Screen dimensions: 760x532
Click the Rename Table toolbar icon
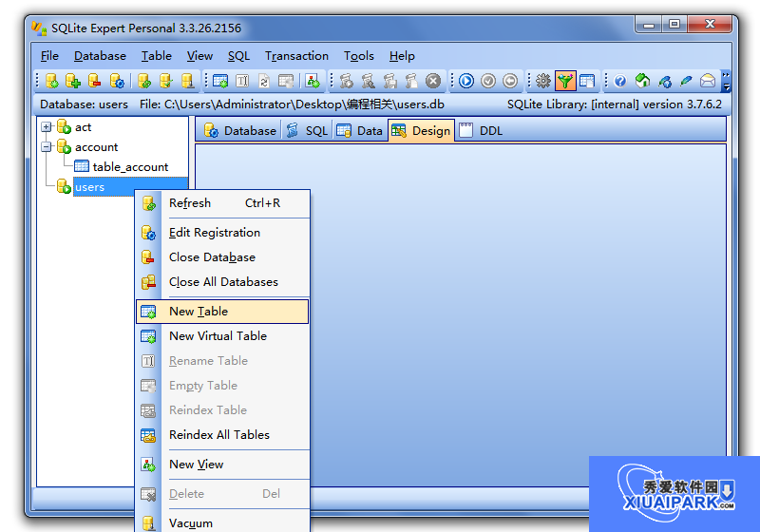click(x=242, y=81)
